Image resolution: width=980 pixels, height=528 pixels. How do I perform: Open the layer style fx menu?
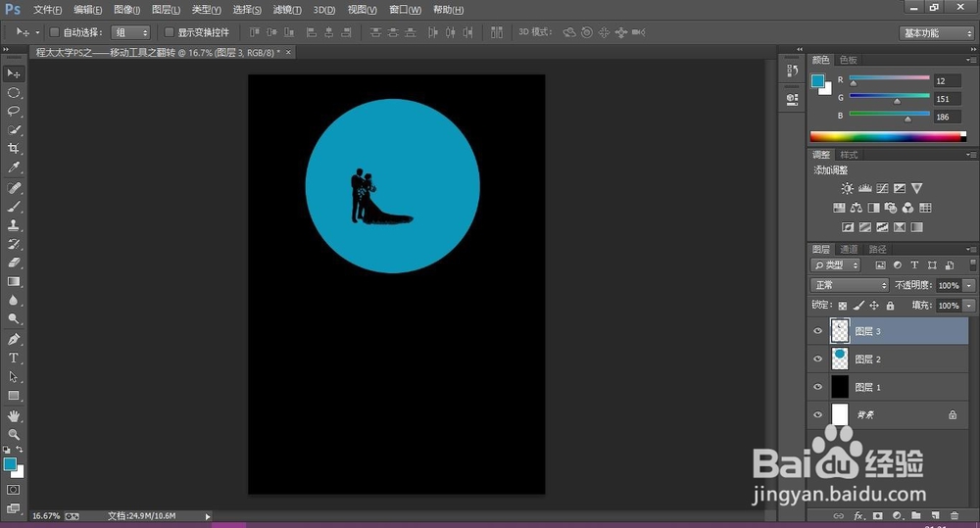858,515
